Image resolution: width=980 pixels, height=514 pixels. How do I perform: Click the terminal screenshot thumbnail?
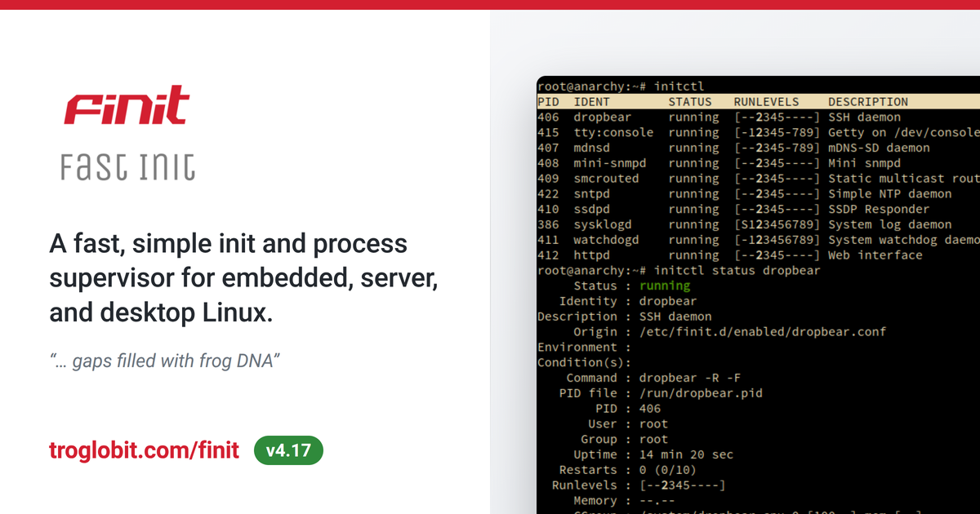(x=759, y=295)
